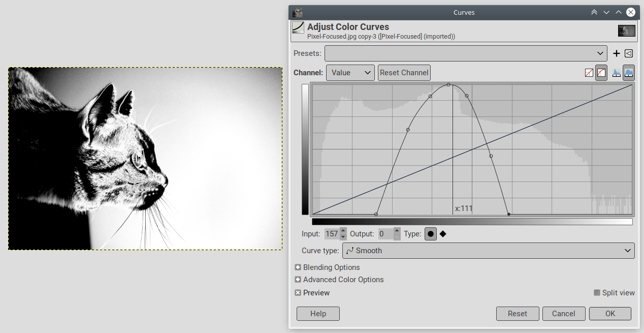Save current settings as a named preset
The width and height of the screenshot is (644, 333).
[x=617, y=53]
